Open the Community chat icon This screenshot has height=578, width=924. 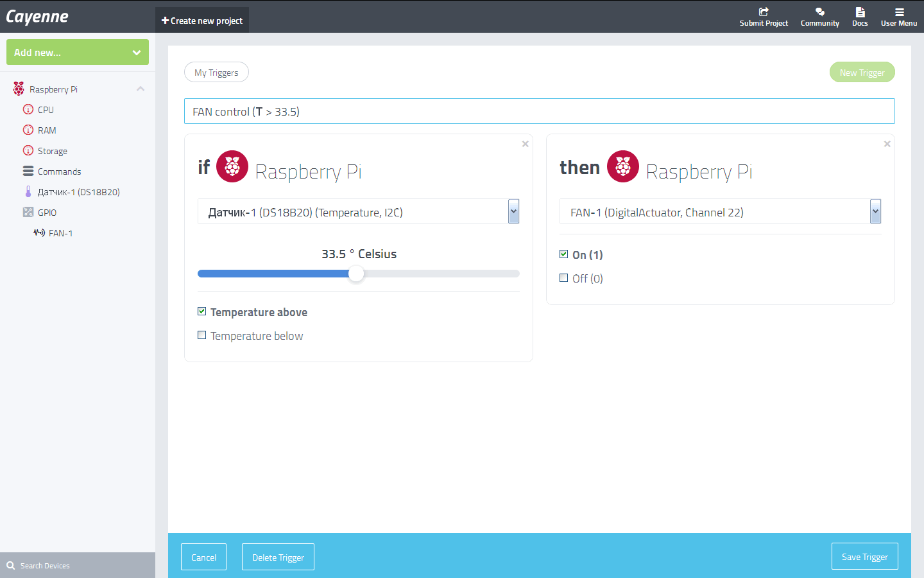point(819,12)
